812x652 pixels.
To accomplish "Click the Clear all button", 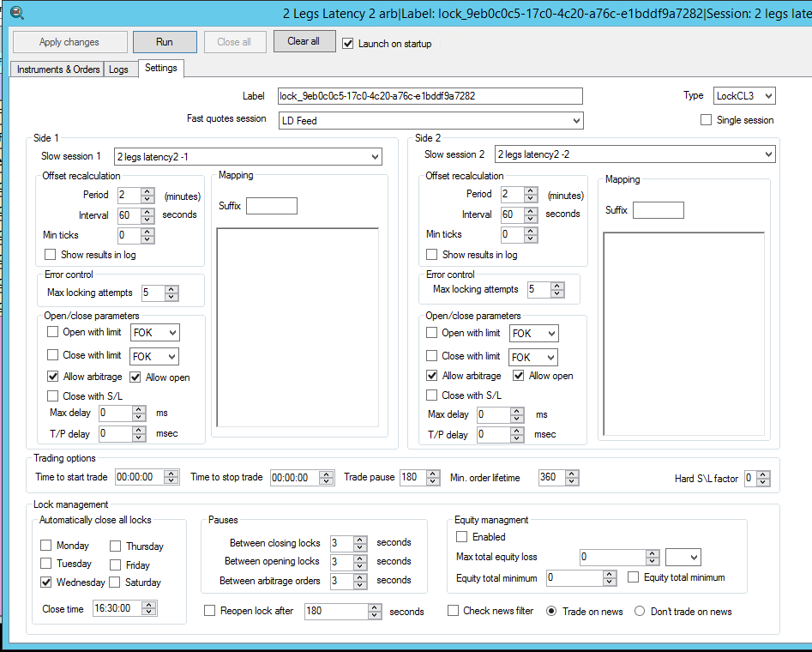I will click(x=304, y=41).
